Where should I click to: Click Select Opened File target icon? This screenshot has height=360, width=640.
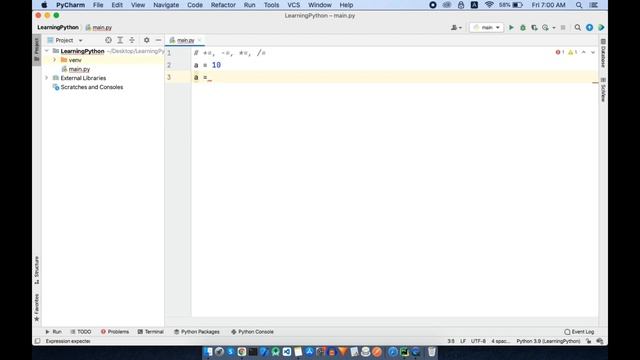click(108, 40)
